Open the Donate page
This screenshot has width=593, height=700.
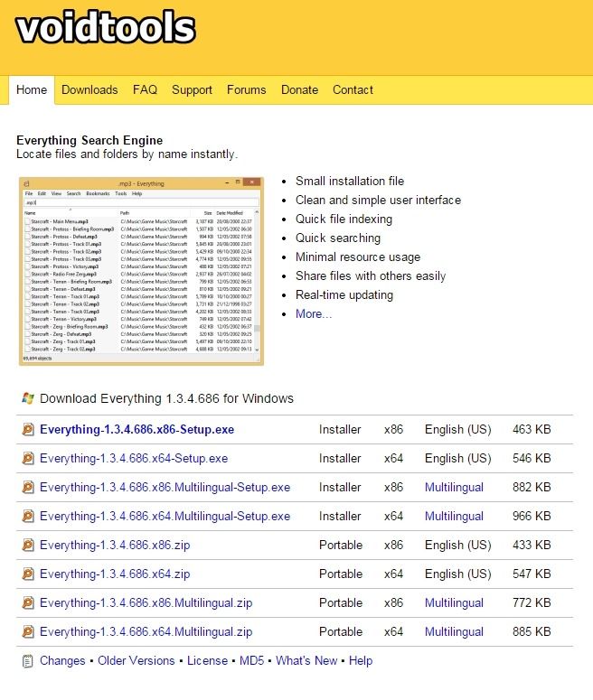pos(299,89)
